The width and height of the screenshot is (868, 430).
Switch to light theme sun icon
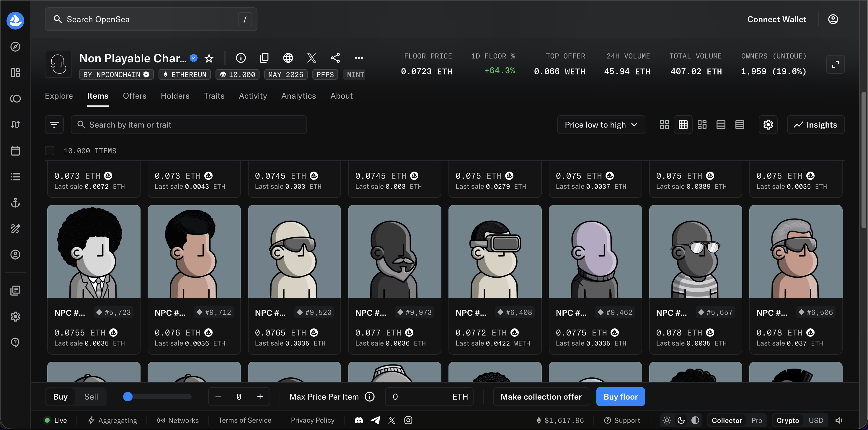667,420
